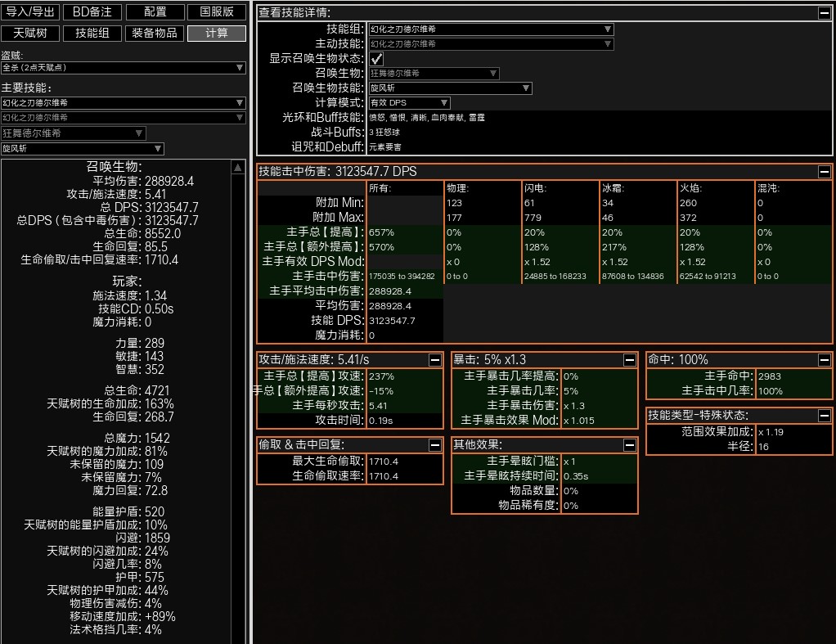Click the stats list scrollbar up arrow
Viewport: 836px width, 644px height.
238,167
